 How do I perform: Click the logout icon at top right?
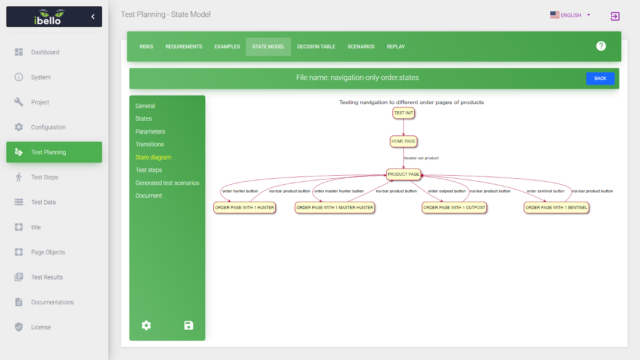coord(615,16)
